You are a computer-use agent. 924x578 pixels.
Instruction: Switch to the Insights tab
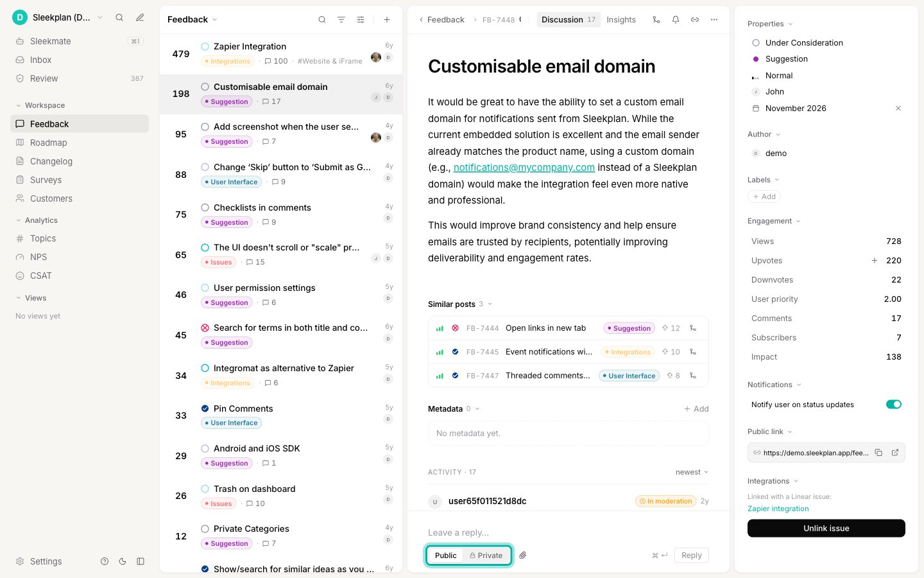pyautogui.click(x=621, y=20)
